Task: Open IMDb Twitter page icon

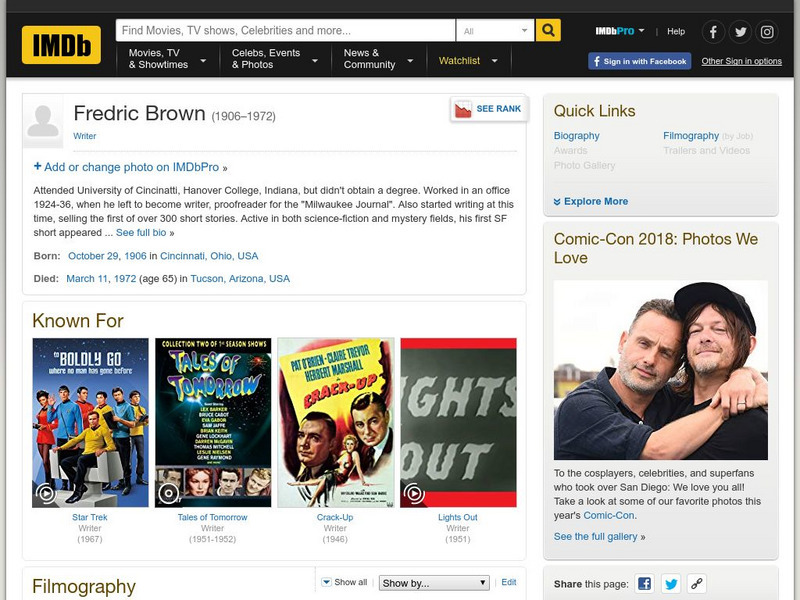Action: (740, 32)
